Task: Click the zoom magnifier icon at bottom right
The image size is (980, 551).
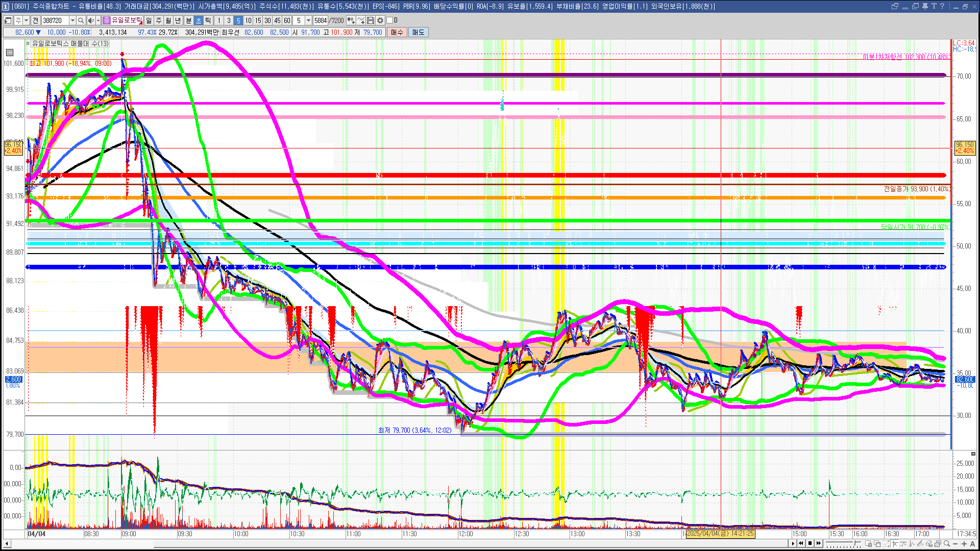Action: click(x=947, y=544)
